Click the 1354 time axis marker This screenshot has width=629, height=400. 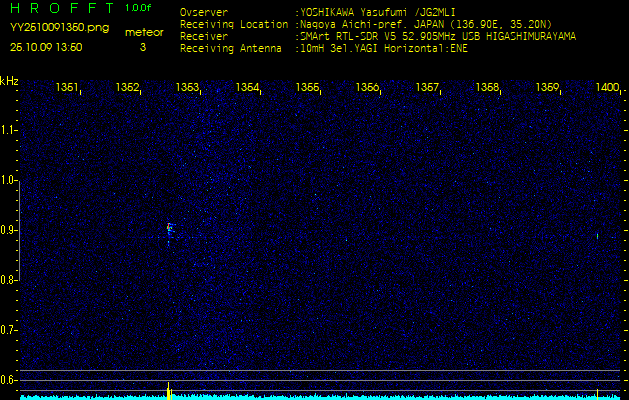[x=248, y=87]
